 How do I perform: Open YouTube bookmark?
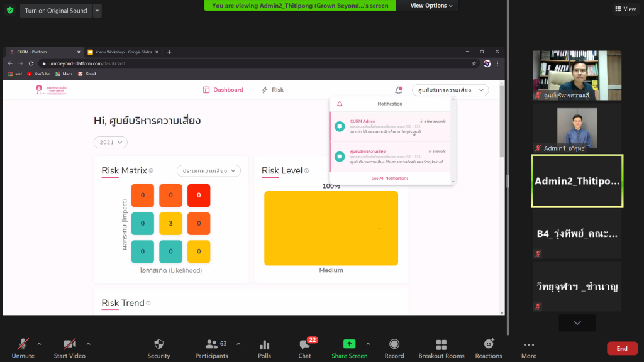point(38,74)
